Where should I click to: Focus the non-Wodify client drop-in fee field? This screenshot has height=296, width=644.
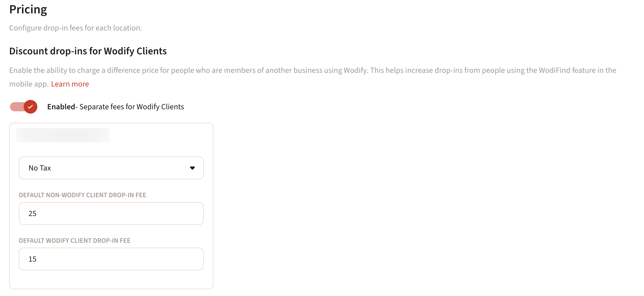tap(111, 213)
